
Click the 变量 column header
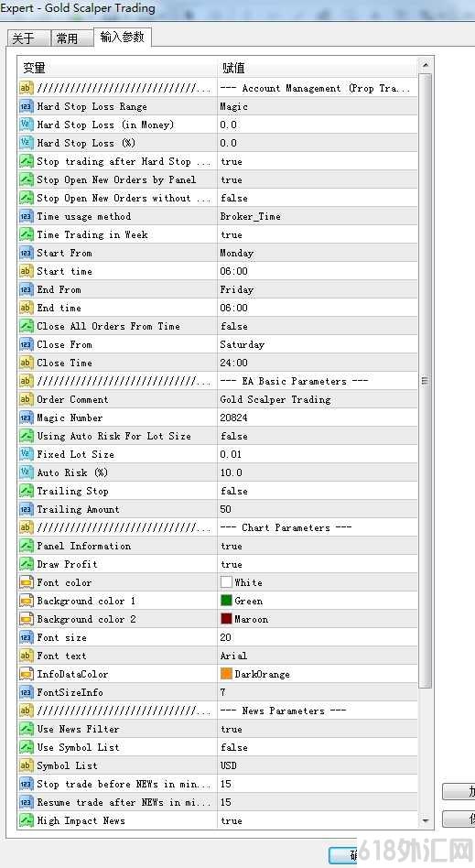click(117, 68)
